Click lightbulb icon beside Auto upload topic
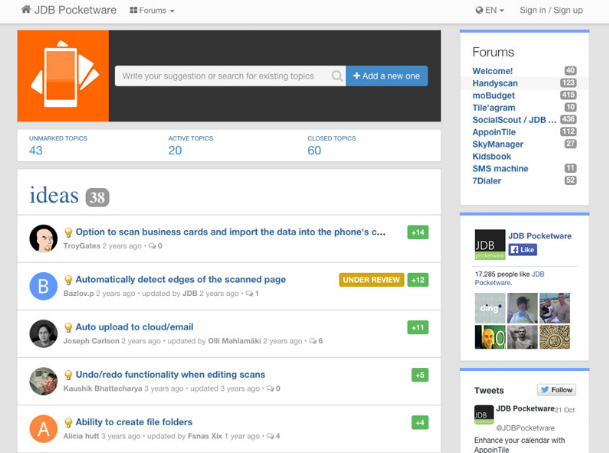The image size is (609, 453). point(68,328)
